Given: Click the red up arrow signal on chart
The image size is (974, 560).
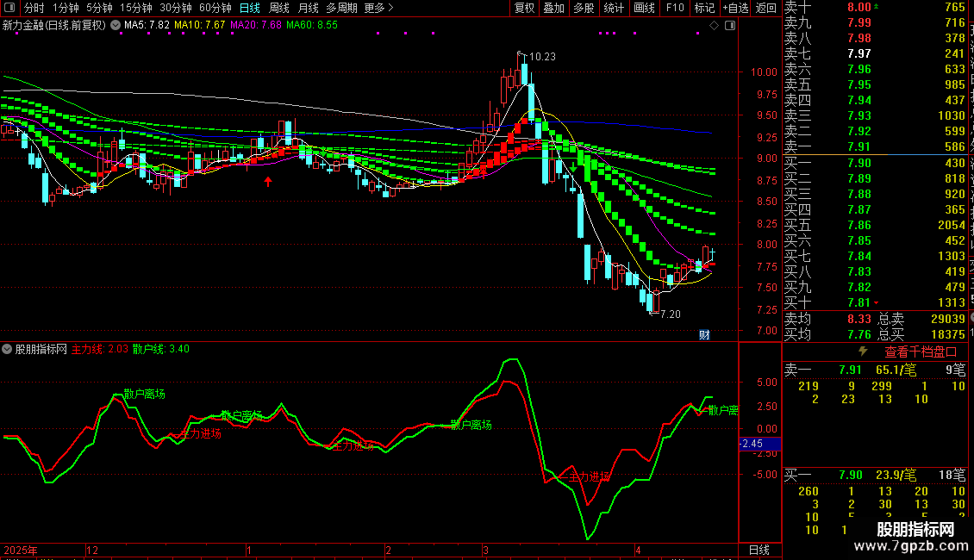Looking at the screenshot, I should click(268, 181).
